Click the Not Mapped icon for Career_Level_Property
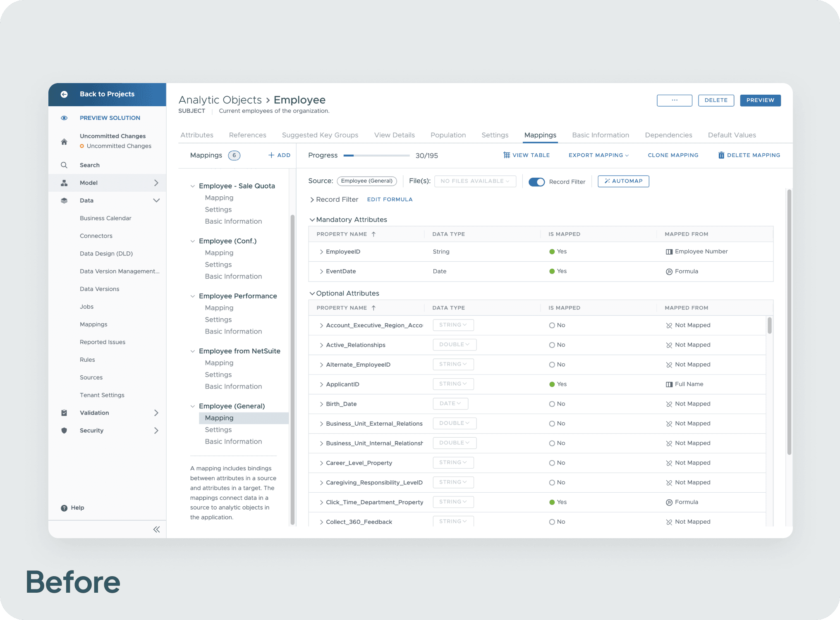Screen dimensions: 840x620 [x=669, y=463]
